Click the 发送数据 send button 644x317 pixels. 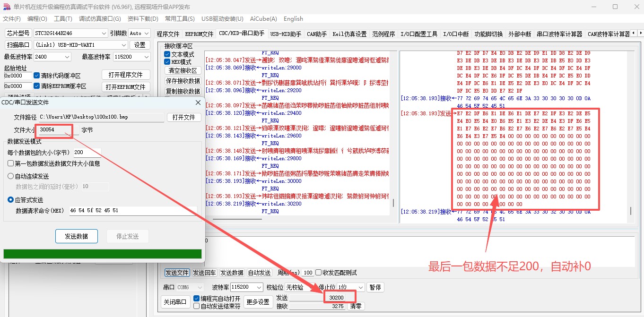(76, 236)
